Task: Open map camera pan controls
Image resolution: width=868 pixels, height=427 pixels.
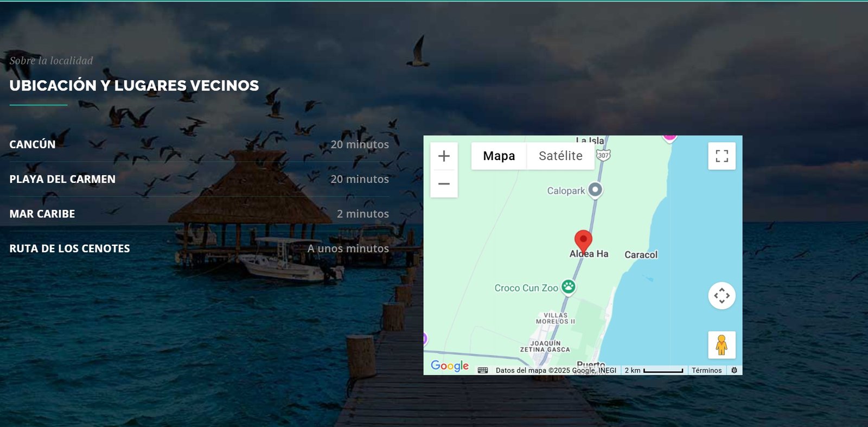Action: click(x=722, y=296)
